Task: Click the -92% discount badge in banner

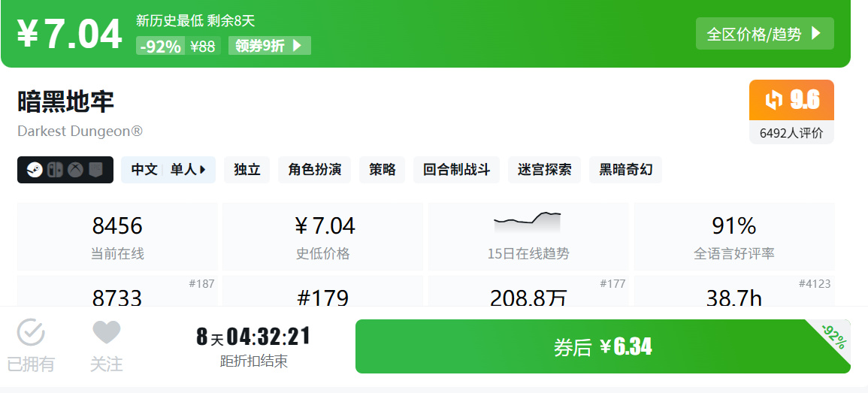Action: pos(161,47)
